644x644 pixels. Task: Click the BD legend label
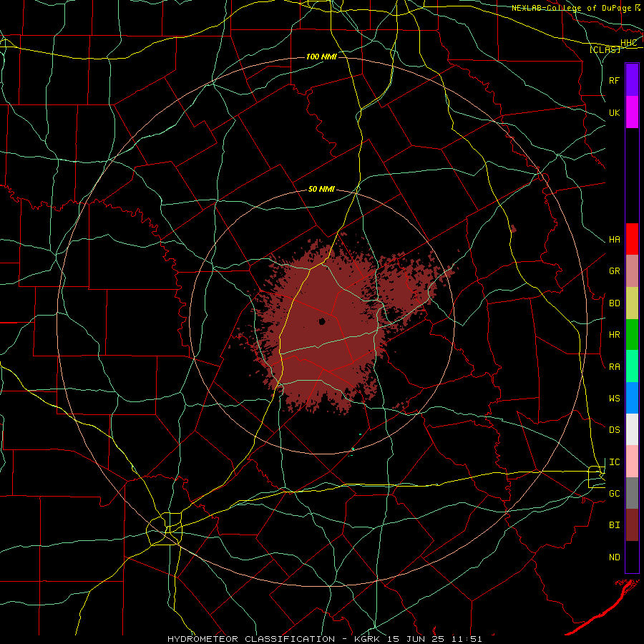click(x=614, y=303)
